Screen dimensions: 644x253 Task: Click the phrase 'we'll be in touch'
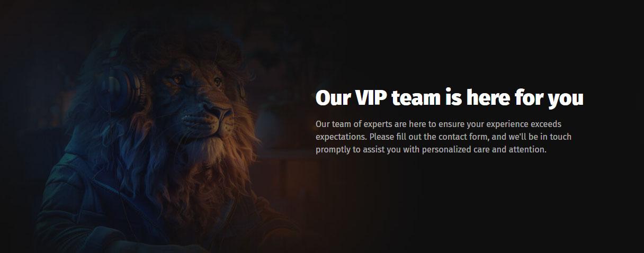point(540,137)
